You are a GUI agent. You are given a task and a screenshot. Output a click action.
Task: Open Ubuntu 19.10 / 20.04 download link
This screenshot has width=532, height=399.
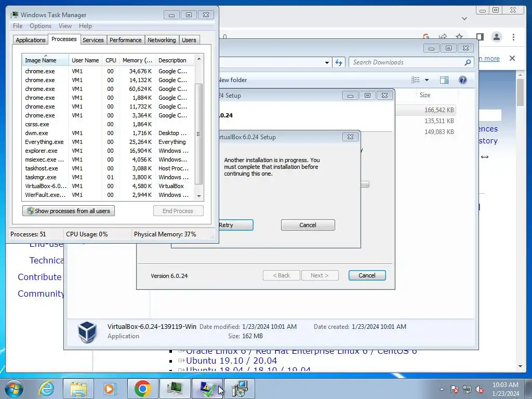[231, 361]
